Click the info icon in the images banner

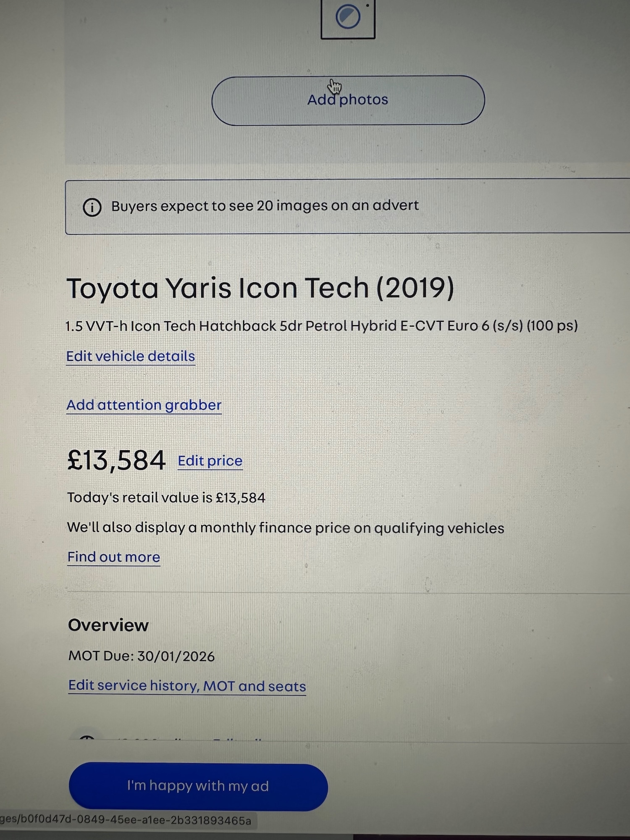(x=92, y=207)
